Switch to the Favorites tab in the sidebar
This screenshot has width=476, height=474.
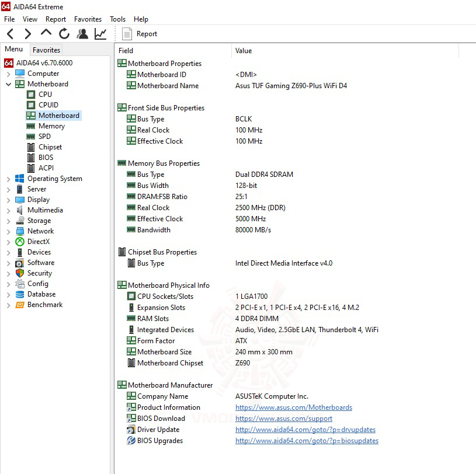click(46, 50)
